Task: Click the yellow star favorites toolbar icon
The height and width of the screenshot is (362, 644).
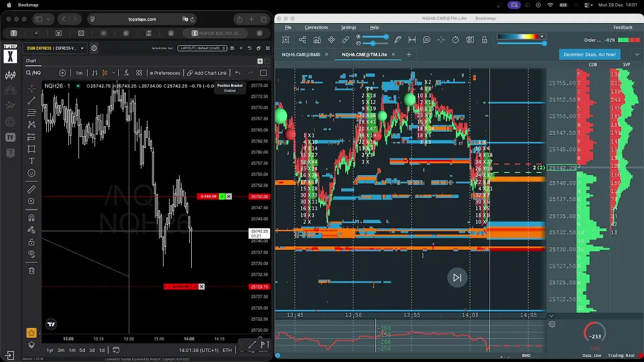Action: 31,333
